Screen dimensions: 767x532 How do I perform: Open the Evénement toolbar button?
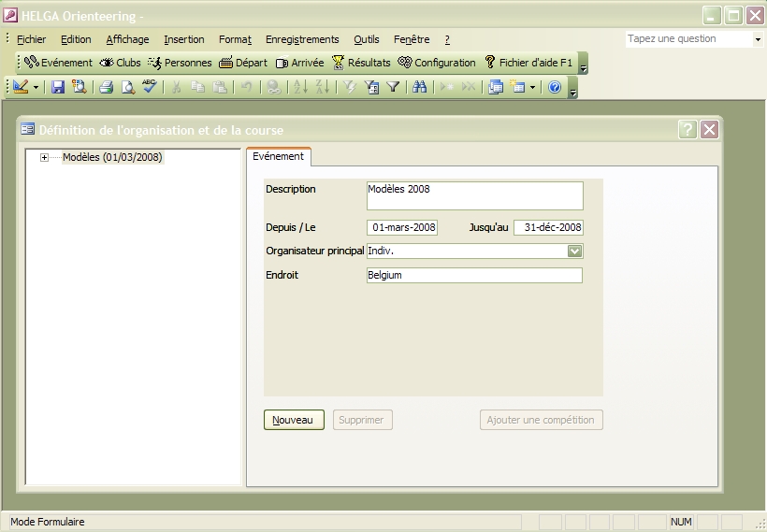tap(58, 63)
